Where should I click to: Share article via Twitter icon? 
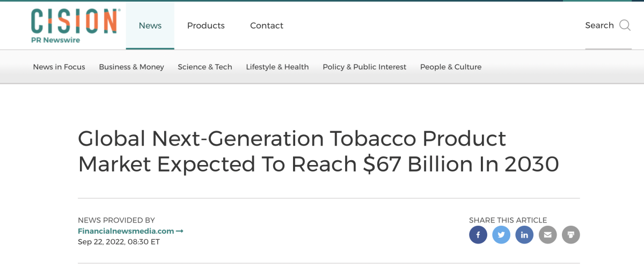(501, 235)
